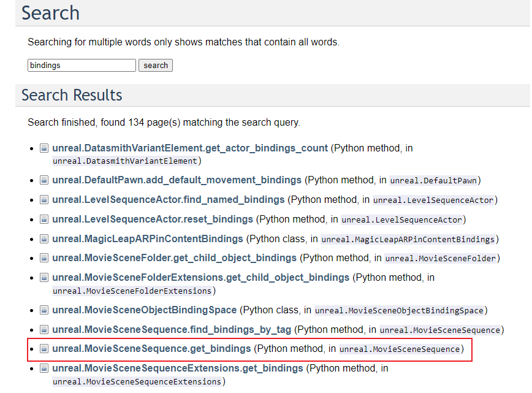
Task: Click the document icon beside get_actor_bindings_count result
Action: coord(44,148)
